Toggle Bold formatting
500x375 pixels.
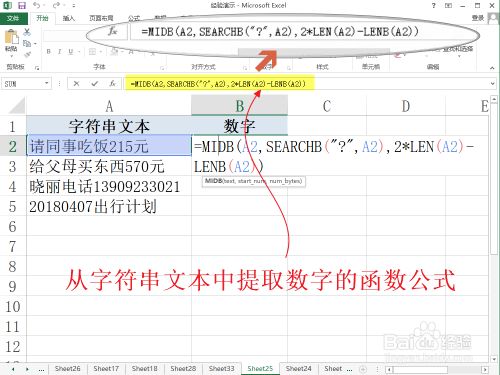click(x=49, y=51)
